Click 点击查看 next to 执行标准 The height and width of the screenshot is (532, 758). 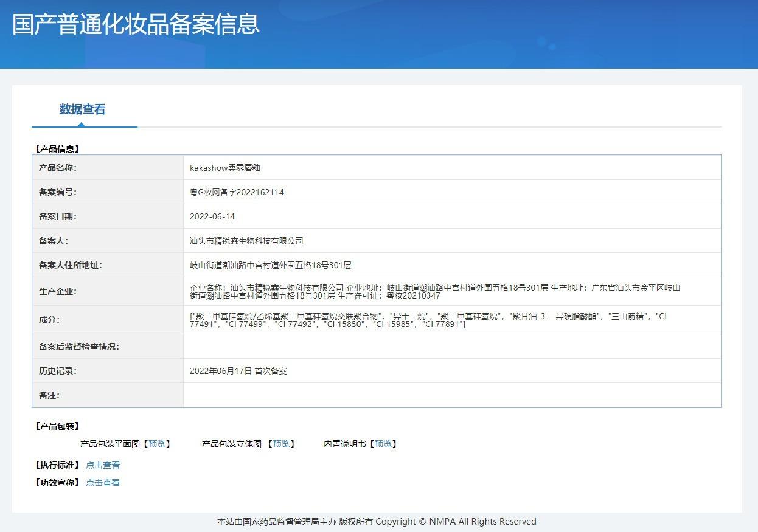[103, 465]
